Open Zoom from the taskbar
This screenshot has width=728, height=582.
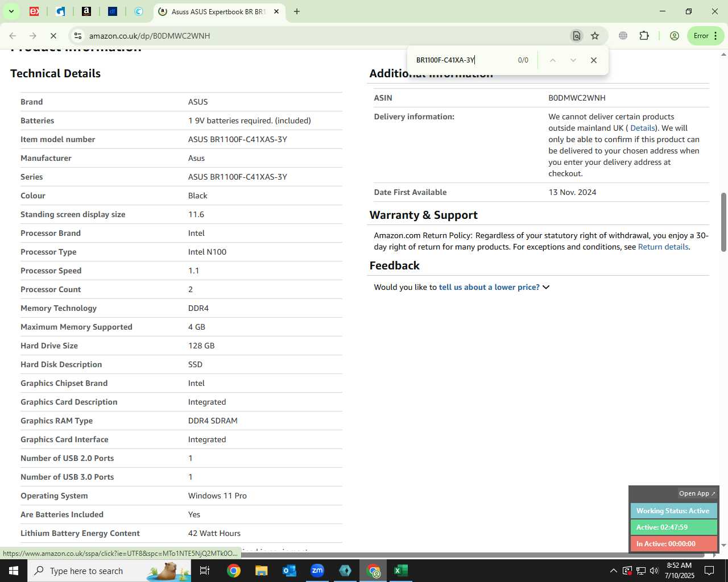tap(317, 571)
